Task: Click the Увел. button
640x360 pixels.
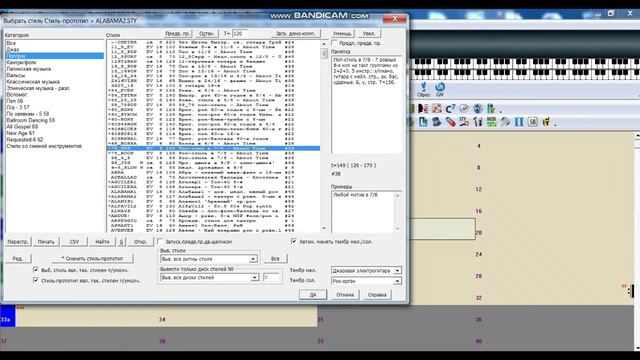Action: click(369, 33)
